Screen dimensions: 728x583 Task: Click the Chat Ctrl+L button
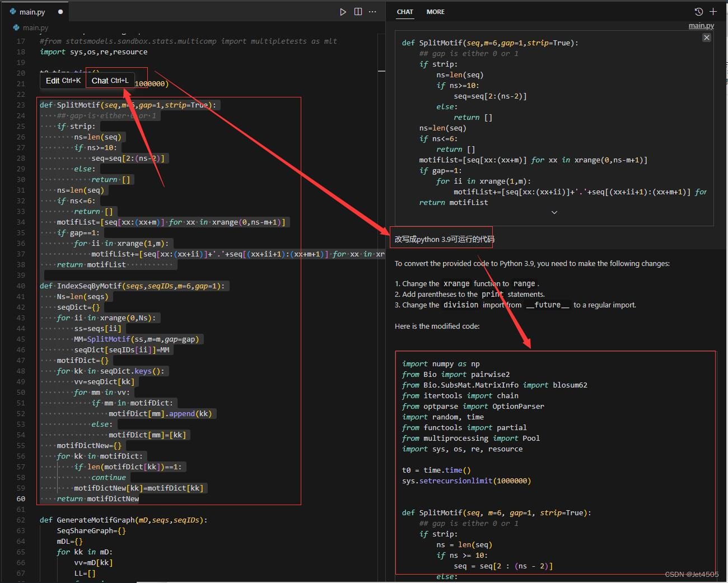[110, 81]
